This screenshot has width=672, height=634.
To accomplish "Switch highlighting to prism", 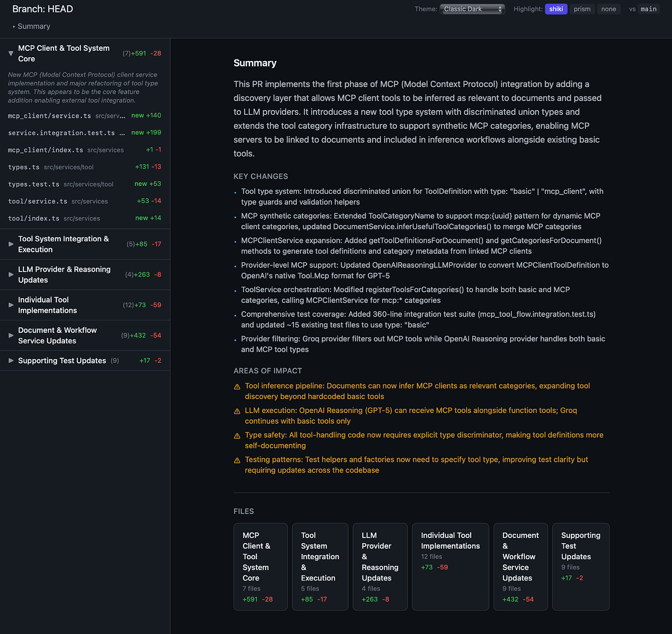I will point(582,9).
